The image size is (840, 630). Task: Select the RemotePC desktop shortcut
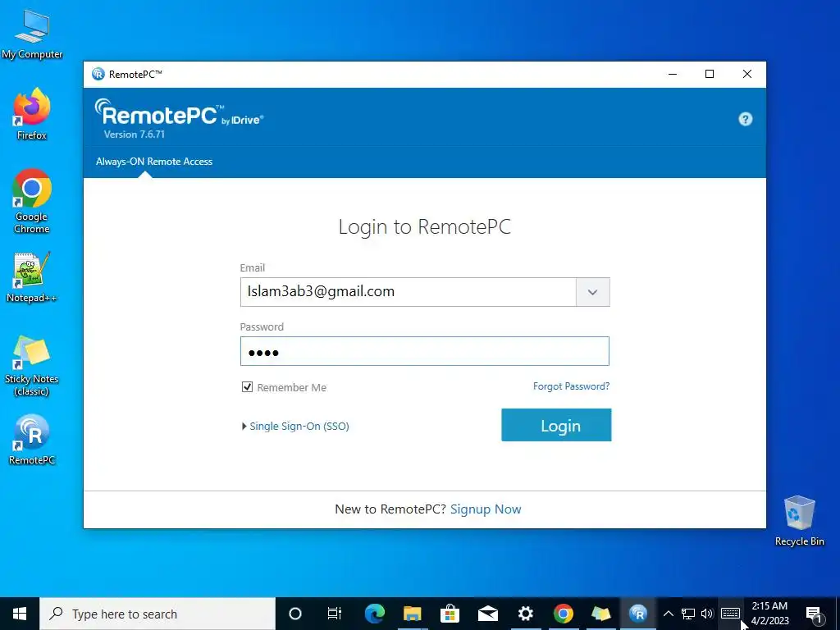click(32, 440)
